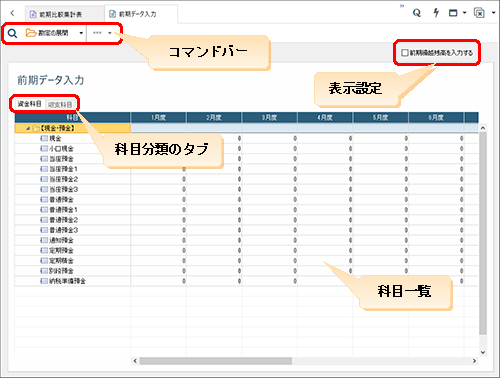
Task: Click the 1月度 column header
Action: [x=158, y=117]
